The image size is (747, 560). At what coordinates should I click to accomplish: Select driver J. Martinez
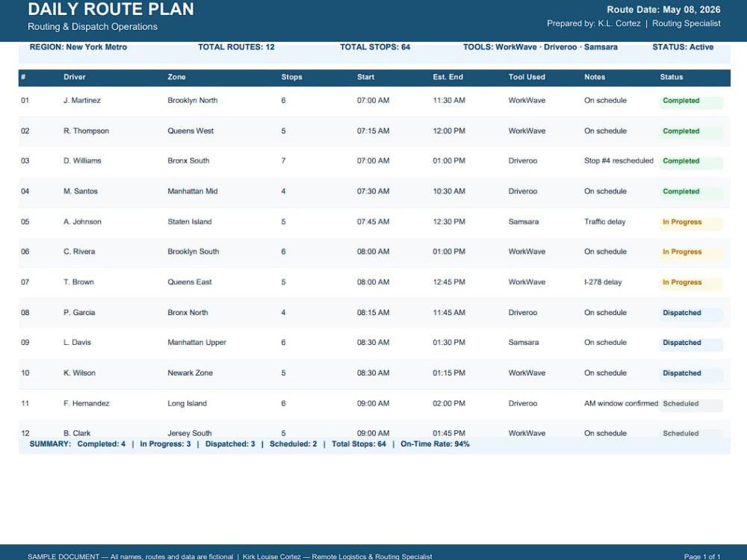82,101
